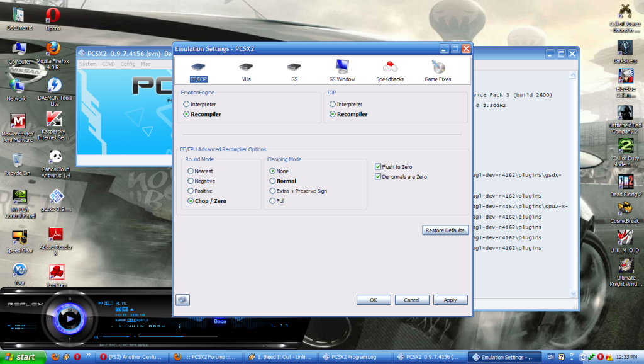Open the System menu in PCSX2 window
This screenshot has width=644, height=364.
88,64
